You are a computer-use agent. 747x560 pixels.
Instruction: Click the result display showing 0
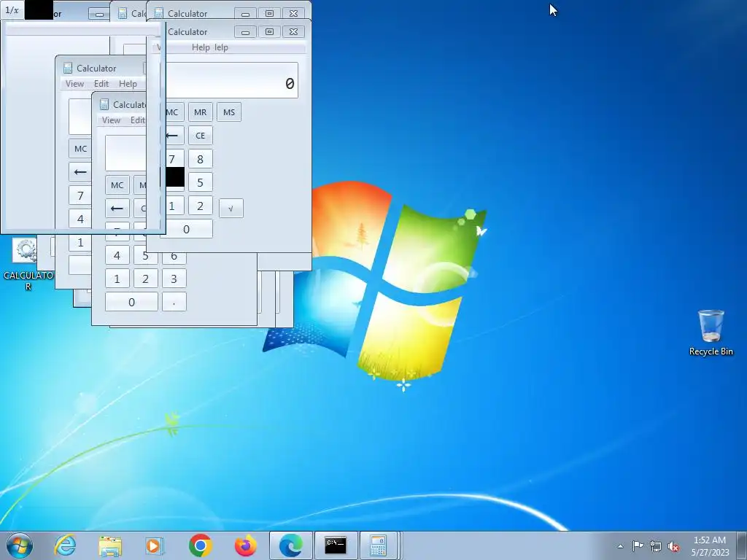(x=231, y=80)
